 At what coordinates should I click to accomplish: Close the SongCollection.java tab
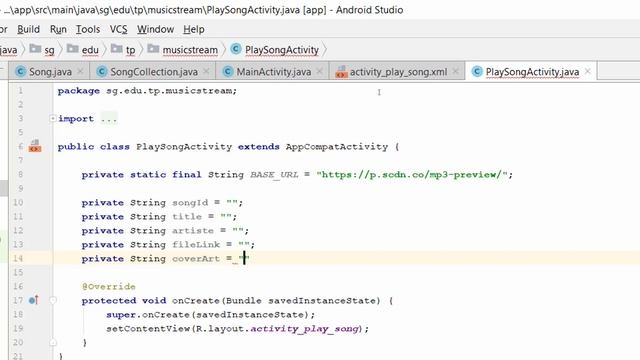[x=206, y=71]
